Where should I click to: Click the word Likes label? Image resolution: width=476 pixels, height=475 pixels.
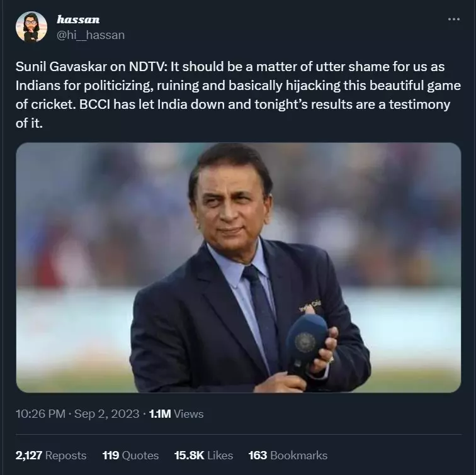220,455
